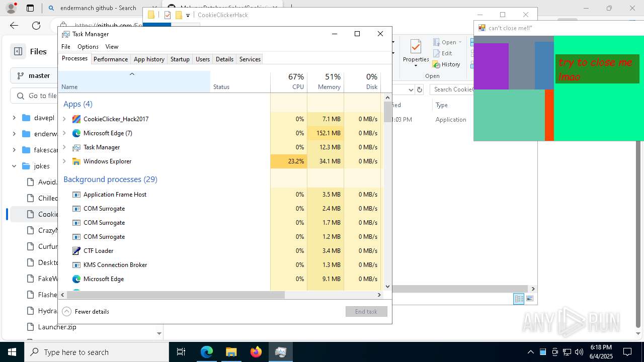Open the Task Manager File menu
Image resolution: width=644 pixels, height=362 pixels.
[x=66, y=47]
